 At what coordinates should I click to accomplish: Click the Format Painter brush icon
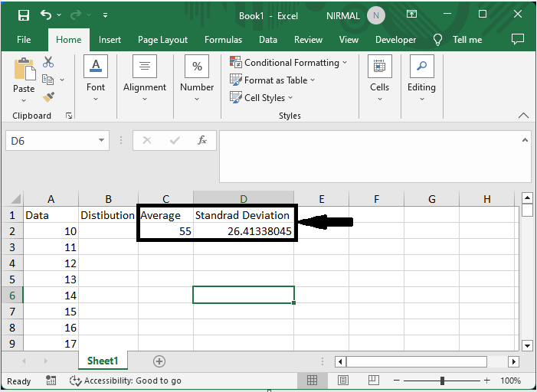point(48,97)
